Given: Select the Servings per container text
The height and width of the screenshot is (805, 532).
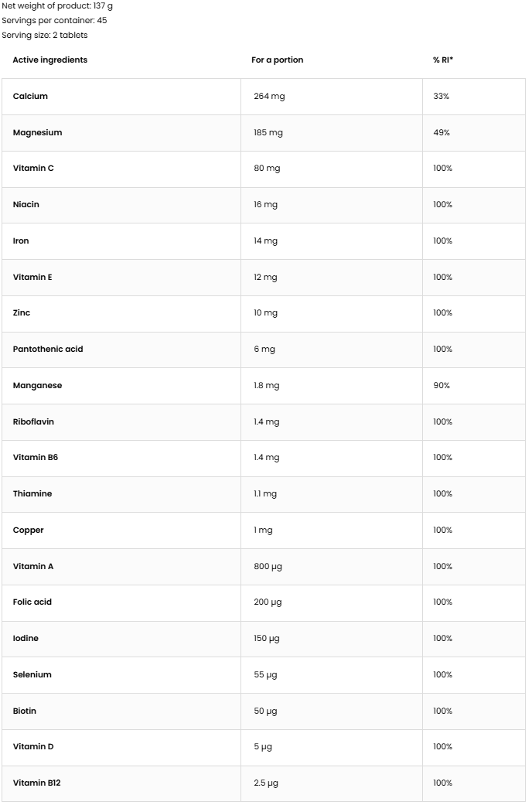Looking at the screenshot, I should (54, 21).
